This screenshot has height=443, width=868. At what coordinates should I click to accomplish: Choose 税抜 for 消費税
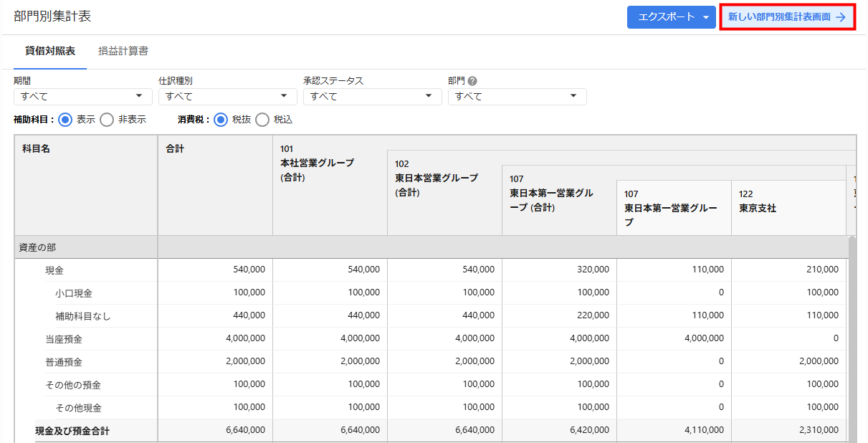(x=221, y=120)
